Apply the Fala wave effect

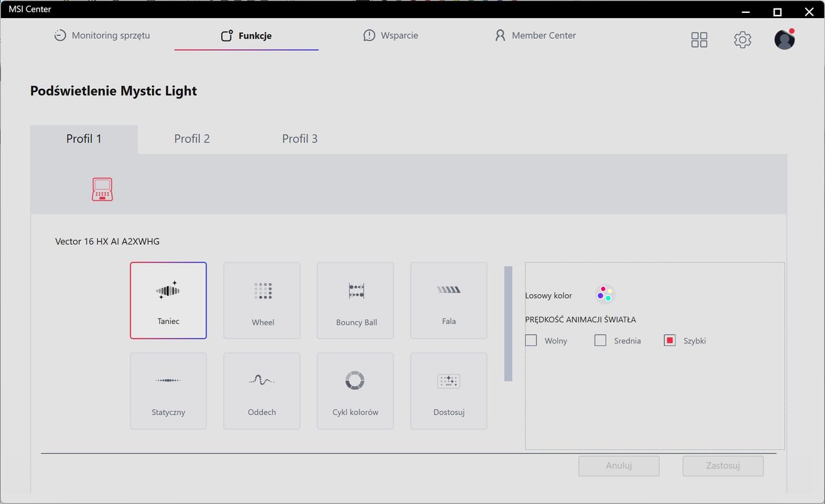pos(449,300)
